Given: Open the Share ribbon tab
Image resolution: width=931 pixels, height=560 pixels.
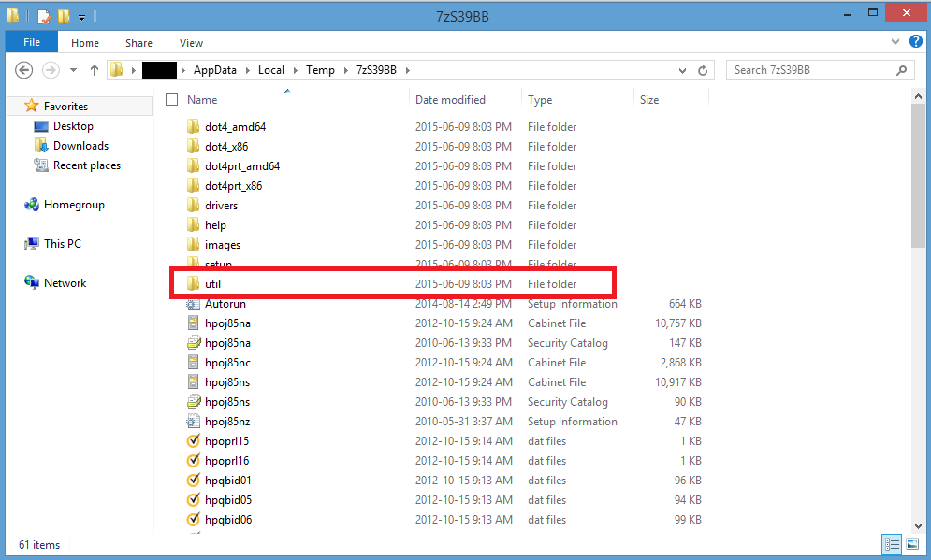Looking at the screenshot, I should click(138, 42).
